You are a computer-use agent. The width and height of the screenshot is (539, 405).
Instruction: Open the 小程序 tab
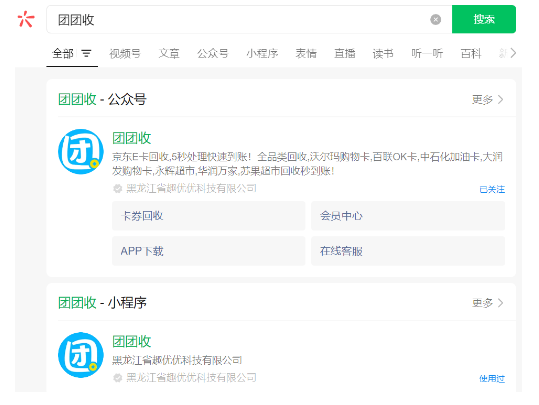pyautogui.click(x=262, y=54)
